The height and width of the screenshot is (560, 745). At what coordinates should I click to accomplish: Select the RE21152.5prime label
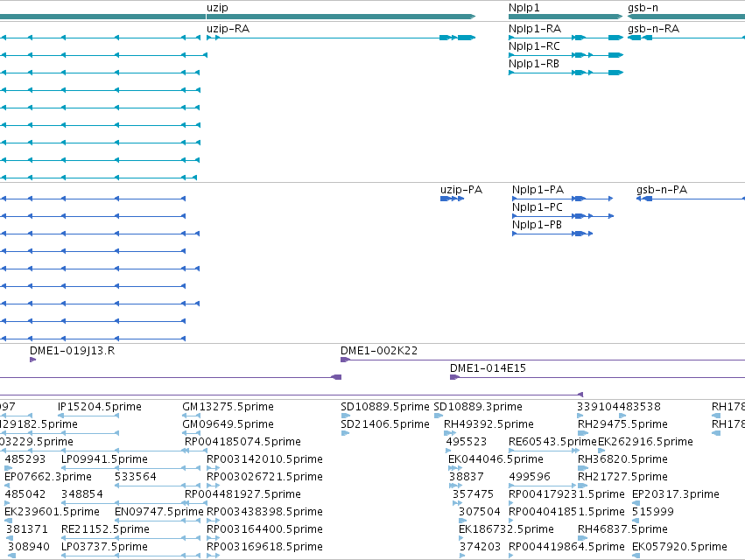click(x=105, y=529)
